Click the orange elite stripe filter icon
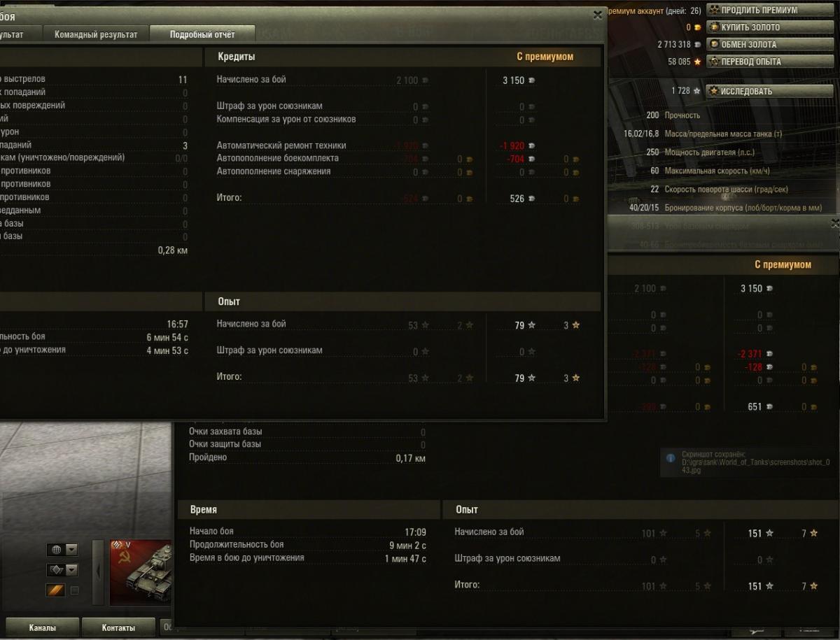The image size is (840, 640). click(56, 590)
